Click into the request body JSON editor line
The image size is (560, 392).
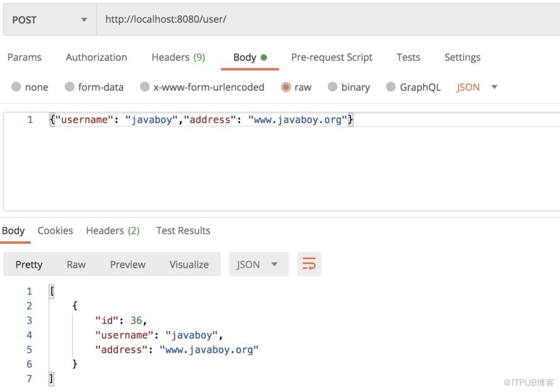pos(201,120)
